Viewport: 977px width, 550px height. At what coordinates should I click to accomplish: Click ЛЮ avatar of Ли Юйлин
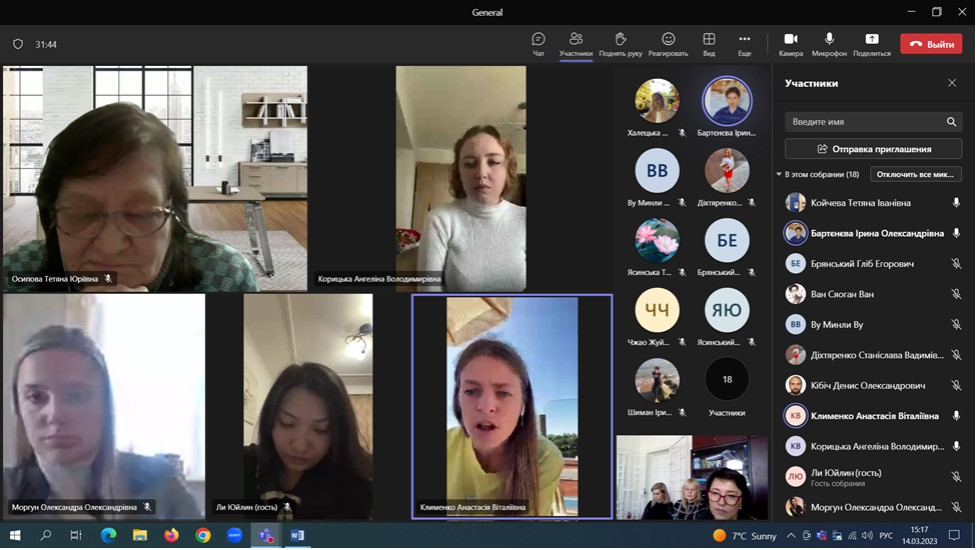tap(795, 477)
